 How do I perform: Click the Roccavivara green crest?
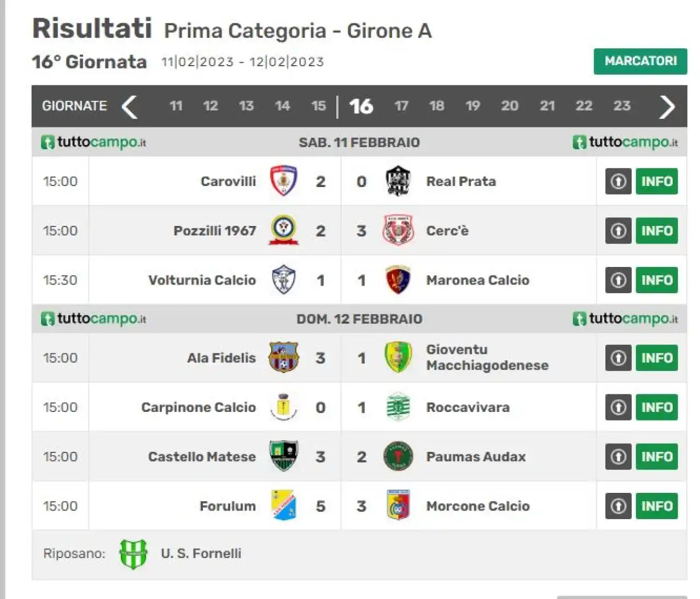[x=398, y=407]
